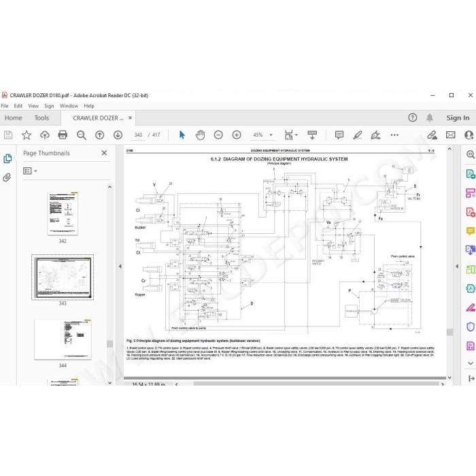Image resolution: width=476 pixels, height=476 pixels.
Task: Open the Protect shield tool in right pane
Action: tap(471, 326)
